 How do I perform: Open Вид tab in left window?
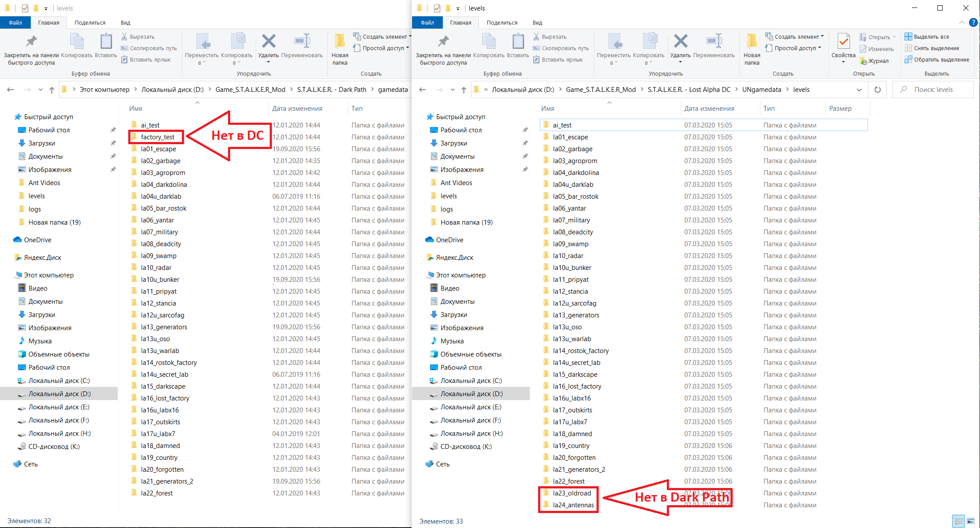tap(126, 22)
